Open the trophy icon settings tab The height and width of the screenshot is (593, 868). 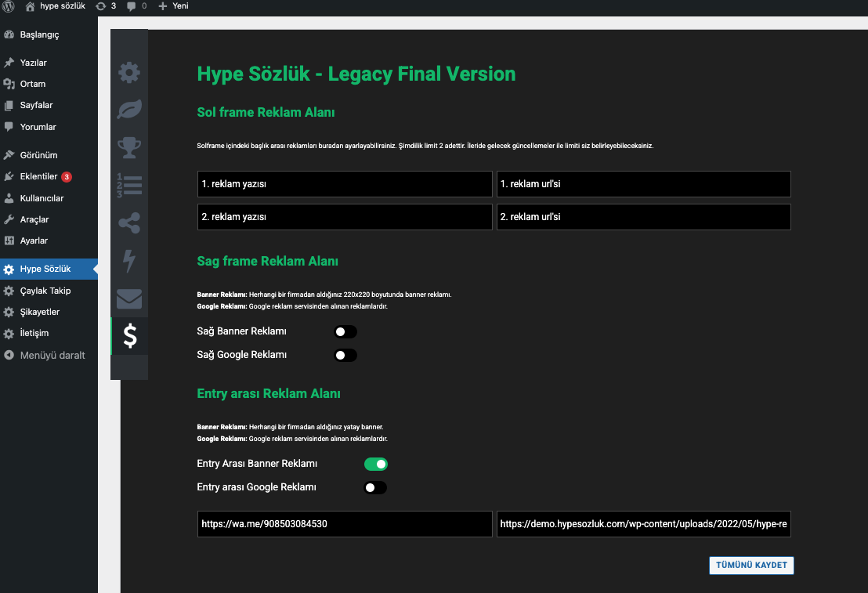click(x=129, y=147)
